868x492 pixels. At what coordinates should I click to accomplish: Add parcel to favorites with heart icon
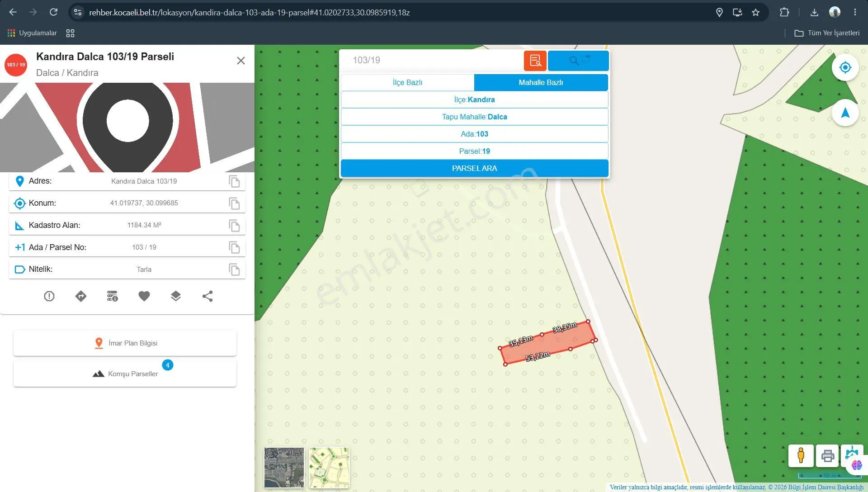pyautogui.click(x=144, y=296)
